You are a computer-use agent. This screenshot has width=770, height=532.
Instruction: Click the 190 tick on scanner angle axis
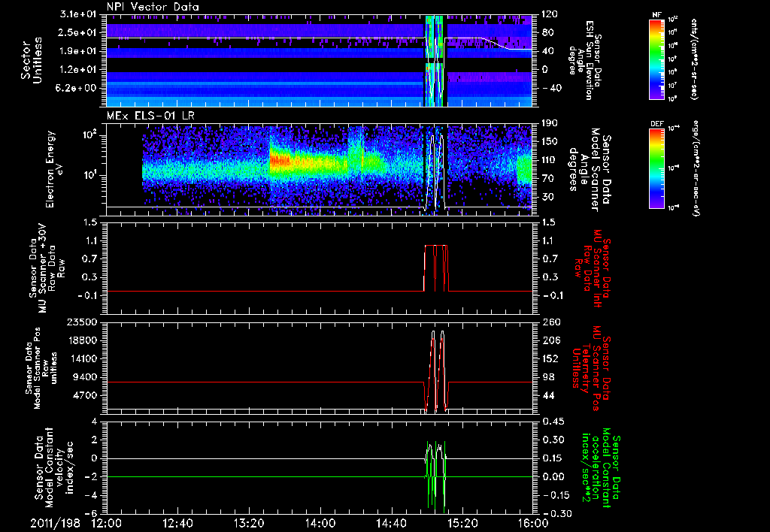[x=549, y=123]
